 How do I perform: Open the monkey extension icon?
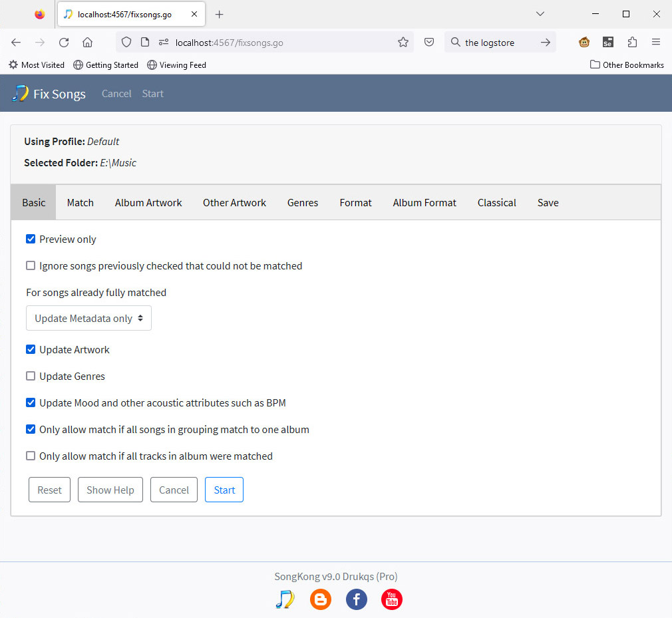[x=584, y=42]
